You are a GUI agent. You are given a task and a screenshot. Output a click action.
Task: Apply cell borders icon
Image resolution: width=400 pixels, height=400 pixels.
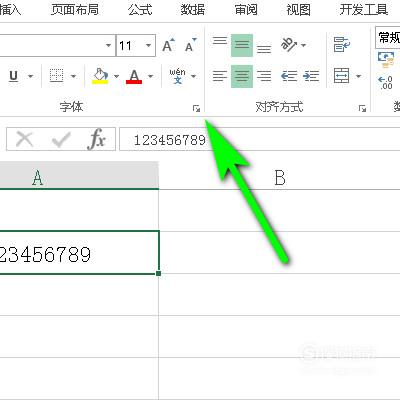(56, 76)
